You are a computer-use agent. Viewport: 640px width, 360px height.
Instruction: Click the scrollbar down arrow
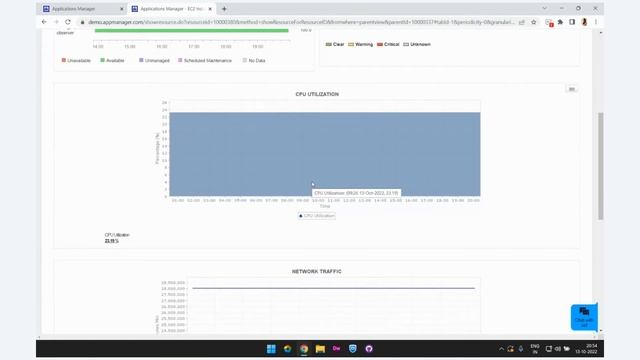[600, 331]
